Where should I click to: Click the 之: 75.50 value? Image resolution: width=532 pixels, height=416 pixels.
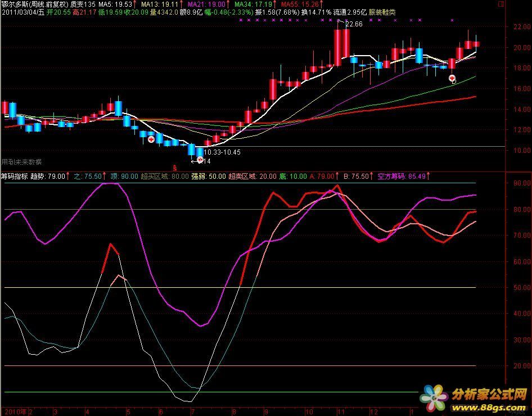click(88, 177)
